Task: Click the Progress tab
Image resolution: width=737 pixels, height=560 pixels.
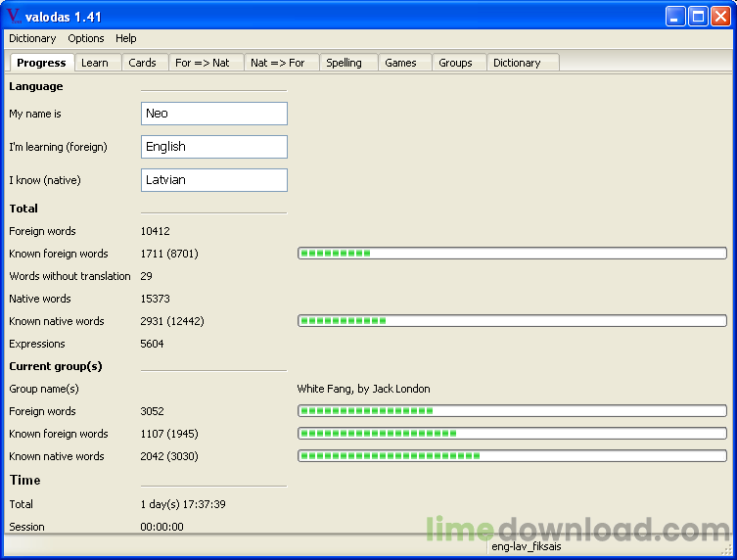Action: (42, 63)
